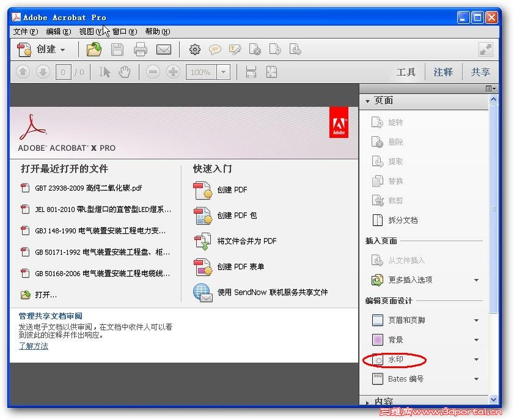Click the email envelope toolbar icon
This screenshot has height=420, width=514.
click(x=164, y=50)
